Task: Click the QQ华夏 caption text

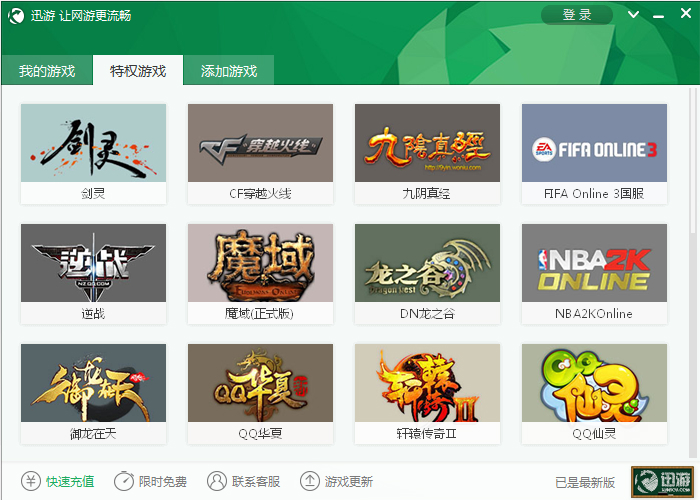Action: (x=260, y=433)
